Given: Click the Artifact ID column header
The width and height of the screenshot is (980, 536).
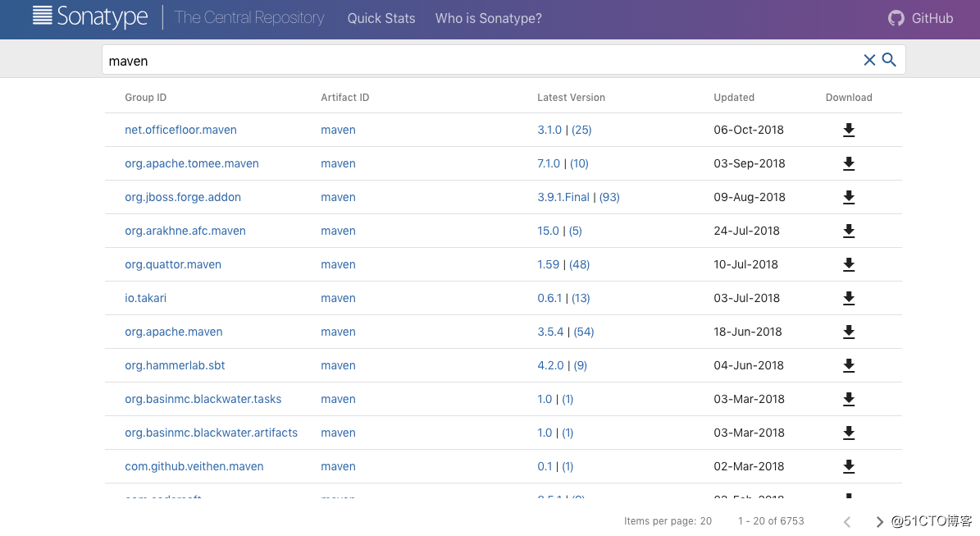Looking at the screenshot, I should [345, 98].
